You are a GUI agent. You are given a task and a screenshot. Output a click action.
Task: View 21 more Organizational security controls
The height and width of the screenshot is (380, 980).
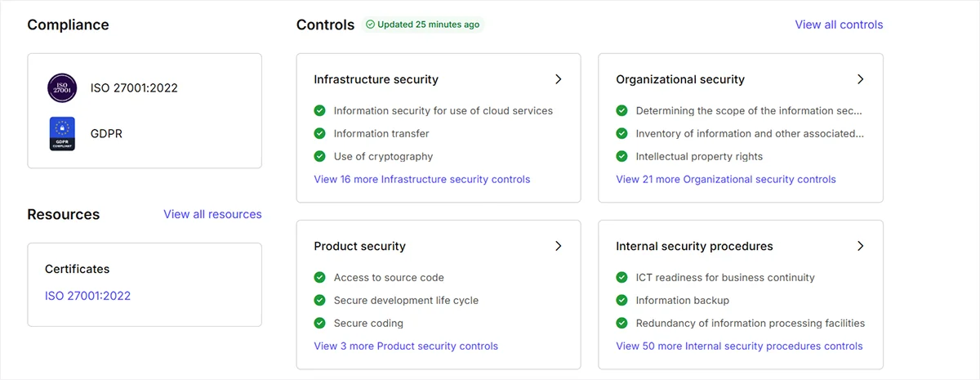click(726, 179)
